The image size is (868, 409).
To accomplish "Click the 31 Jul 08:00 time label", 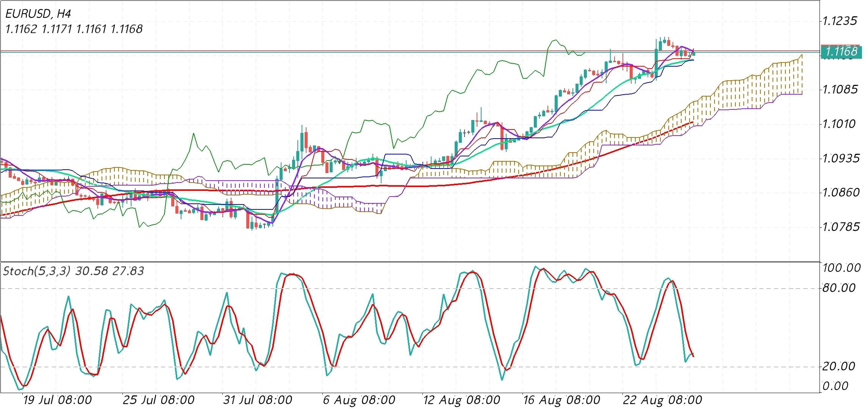I will tap(257, 400).
